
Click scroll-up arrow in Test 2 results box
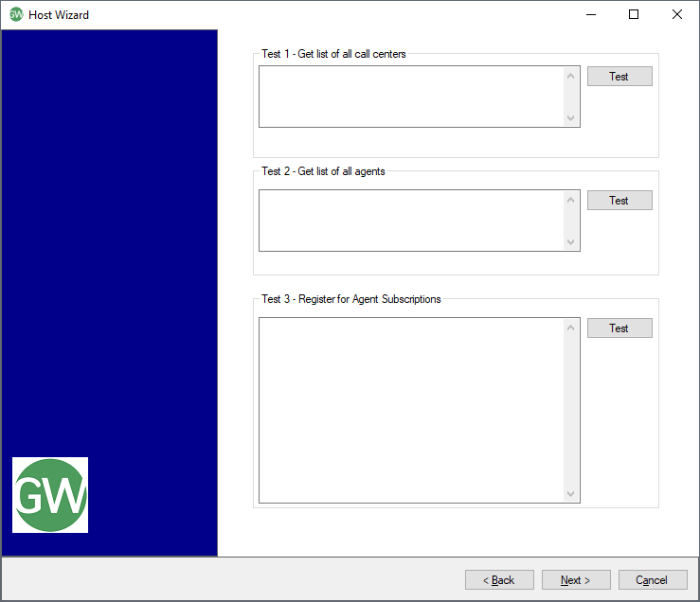click(570, 200)
